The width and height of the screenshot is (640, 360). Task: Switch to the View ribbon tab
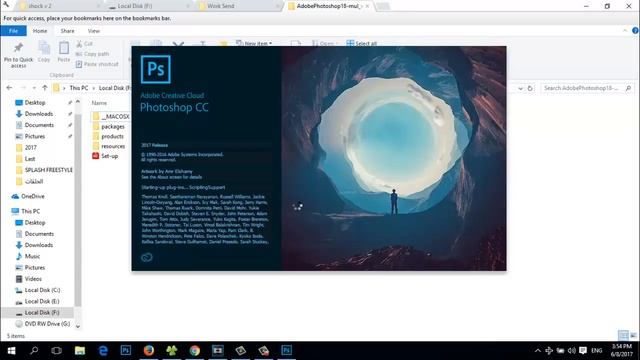coord(93,31)
